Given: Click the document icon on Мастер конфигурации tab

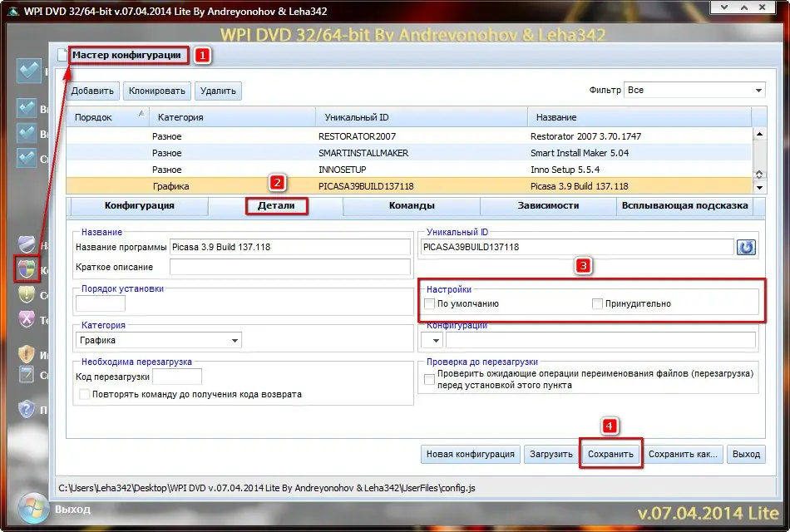Looking at the screenshot, I should (62, 54).
